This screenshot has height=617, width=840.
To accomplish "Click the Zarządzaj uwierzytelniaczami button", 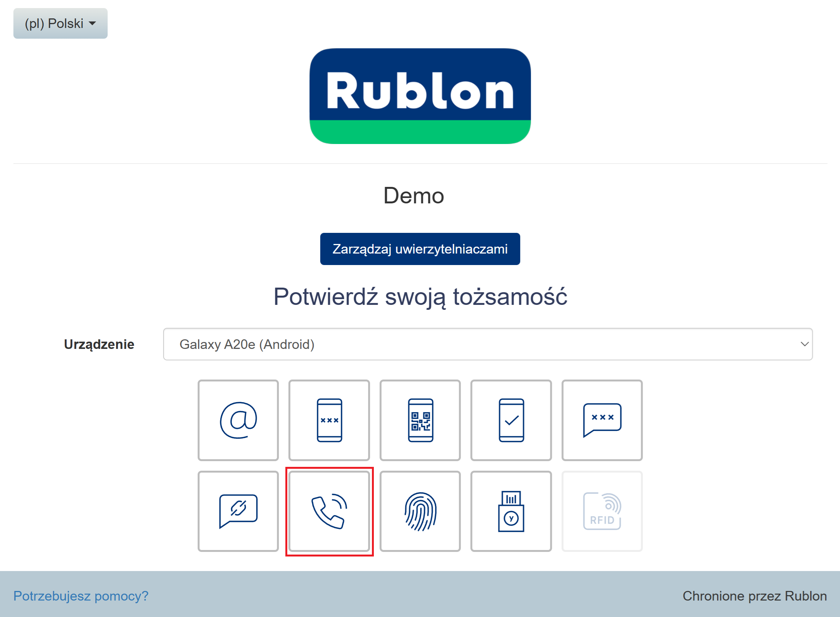I will (420, 249).
